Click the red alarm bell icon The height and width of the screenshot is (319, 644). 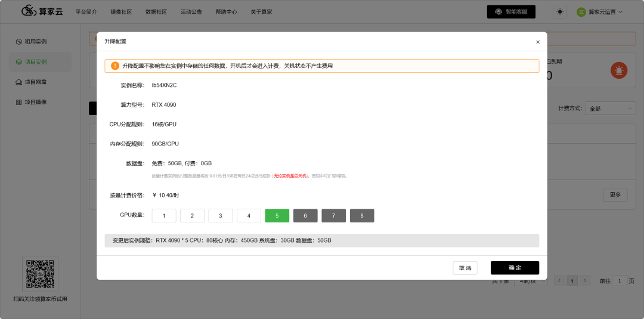(619, 70)
